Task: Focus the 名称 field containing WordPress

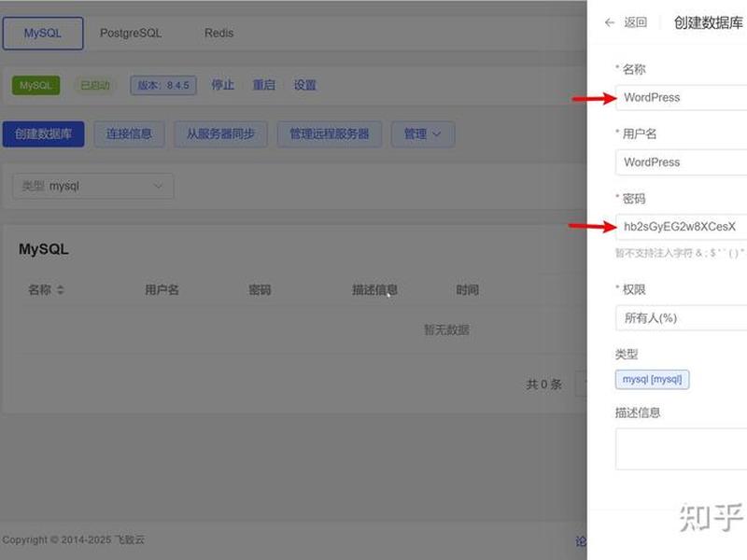Action: tap(682, 98)
